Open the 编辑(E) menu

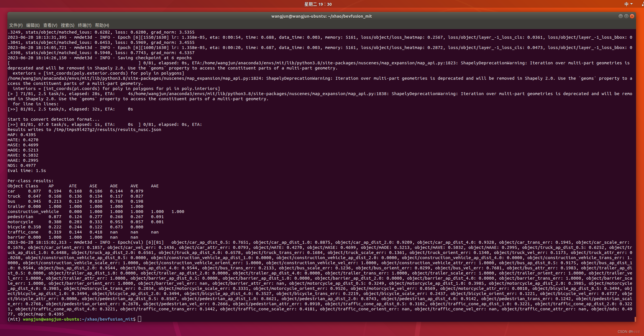33,25
